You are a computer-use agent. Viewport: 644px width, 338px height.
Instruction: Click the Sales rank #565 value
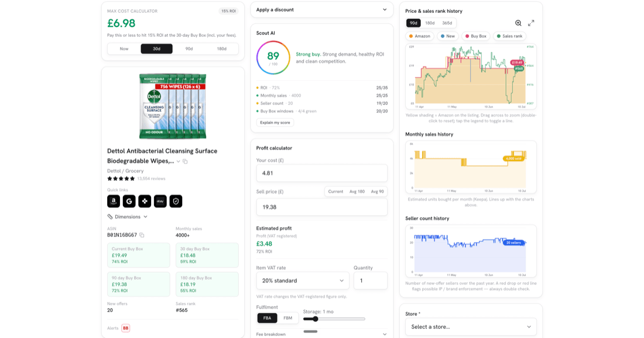[x=181, y=310]
